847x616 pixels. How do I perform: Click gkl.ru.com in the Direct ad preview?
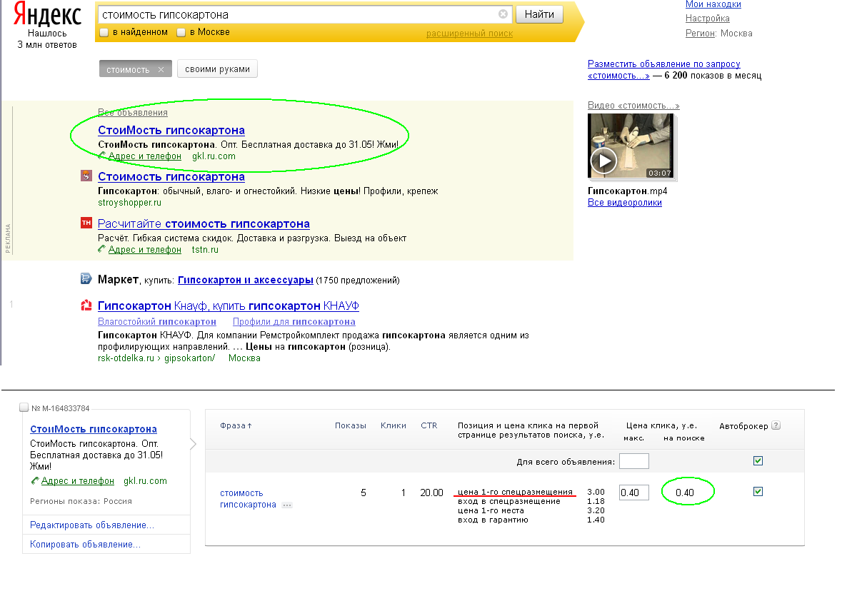pyautogui.click(x=145, y=480)
